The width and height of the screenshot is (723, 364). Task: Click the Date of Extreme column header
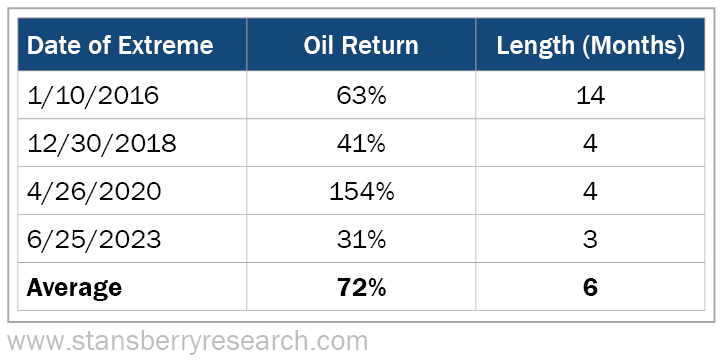point(120,45)
